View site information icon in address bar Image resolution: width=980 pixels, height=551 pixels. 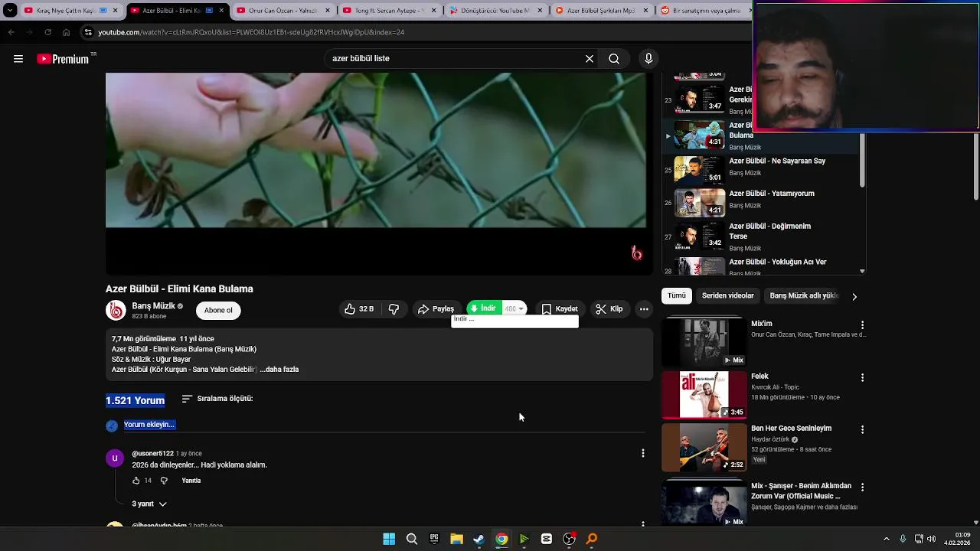(x=89, y=32)
